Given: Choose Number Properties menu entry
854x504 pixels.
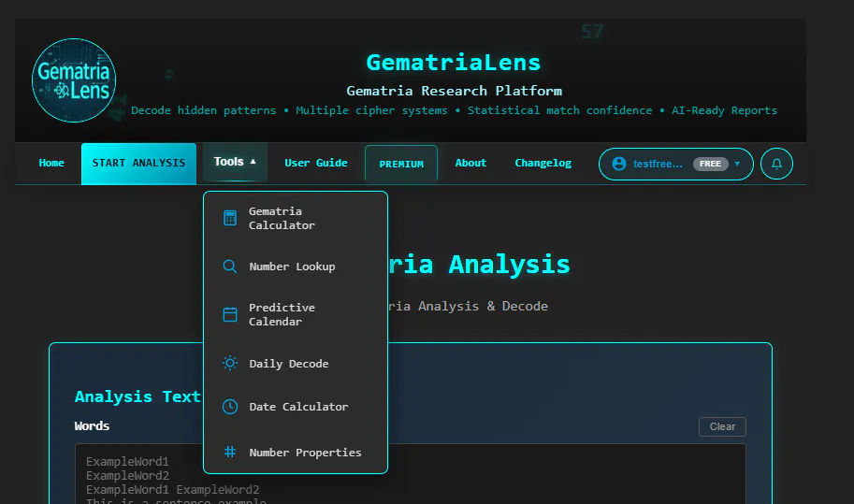Looking at the screenshot, I should pyautogui.click(x=296, y=452).
